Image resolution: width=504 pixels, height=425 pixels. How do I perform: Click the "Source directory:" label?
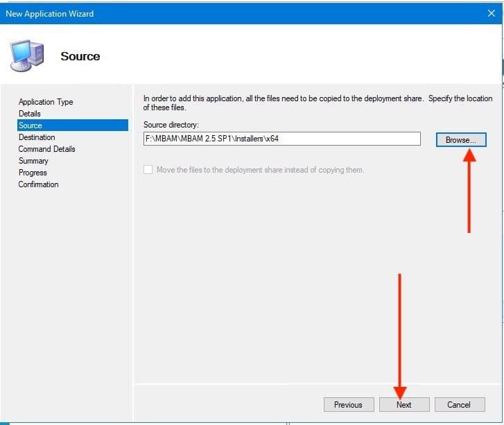[171, 125]
